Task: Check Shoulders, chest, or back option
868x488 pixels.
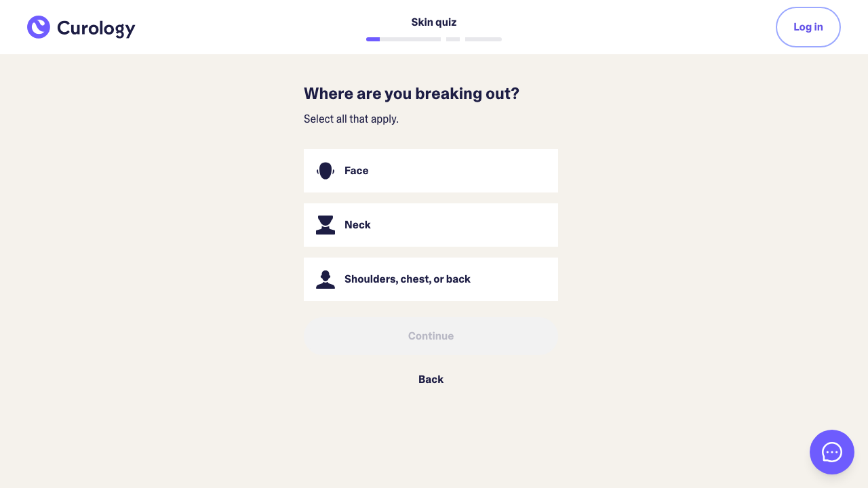Action: coord(431,279)
